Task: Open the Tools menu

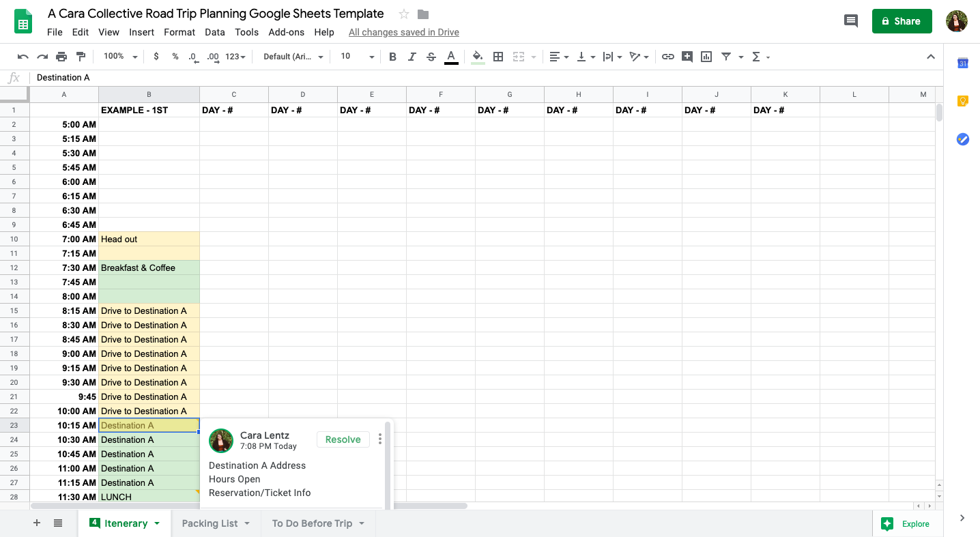Action: (x=246, y=32)
